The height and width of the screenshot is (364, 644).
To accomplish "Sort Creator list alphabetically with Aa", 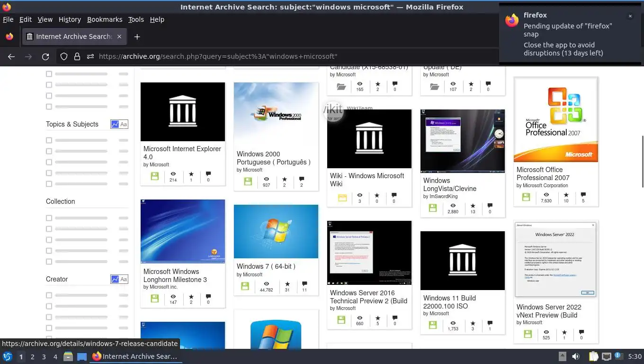I will (124, 279).
